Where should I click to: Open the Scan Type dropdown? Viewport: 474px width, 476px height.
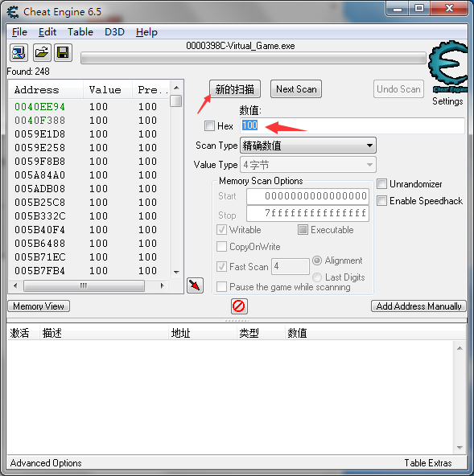point(308,146)
